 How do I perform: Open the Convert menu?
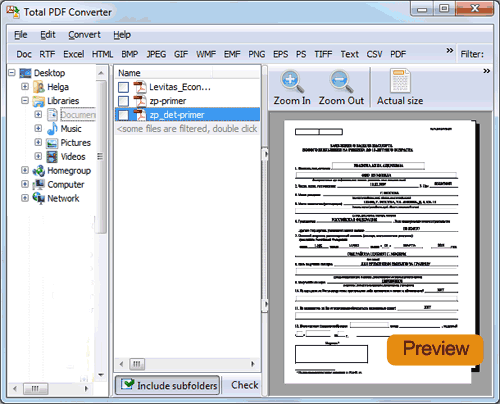pos(84,35)
